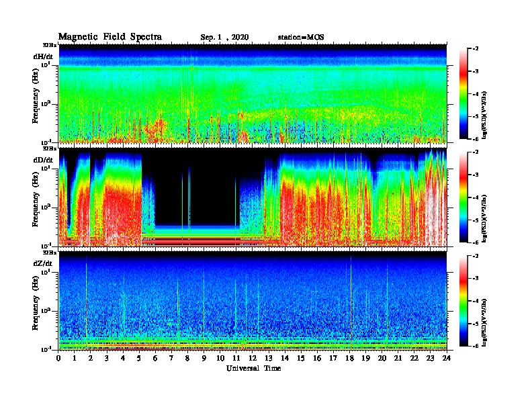The height and width of the screenshot is (411, 532).
Task: Click hour "13" on the Universal Time axis
Action: coord(269,358)
